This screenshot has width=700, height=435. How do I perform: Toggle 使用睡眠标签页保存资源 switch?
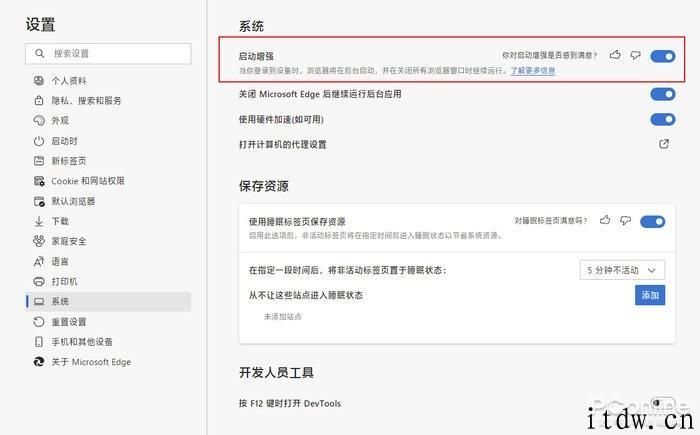click(652, 222)
